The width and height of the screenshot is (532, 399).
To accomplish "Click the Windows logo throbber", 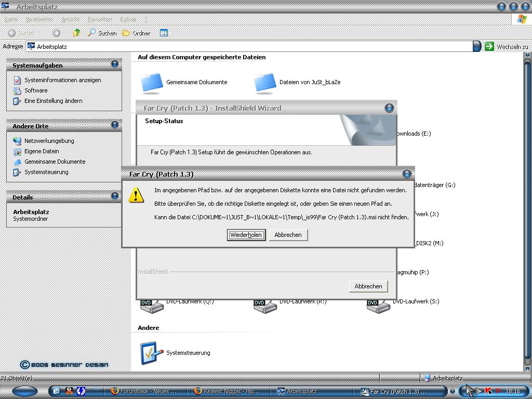I will tap(522, 19).
